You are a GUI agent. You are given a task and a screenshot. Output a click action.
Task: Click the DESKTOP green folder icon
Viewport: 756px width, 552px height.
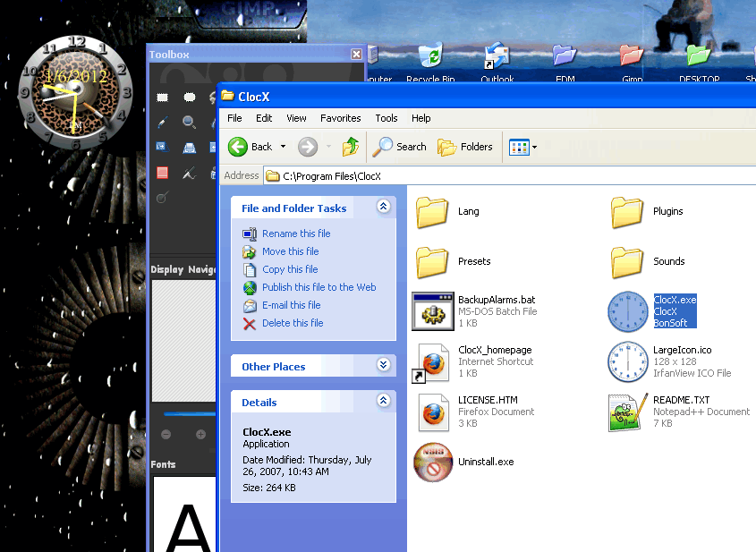699,55
